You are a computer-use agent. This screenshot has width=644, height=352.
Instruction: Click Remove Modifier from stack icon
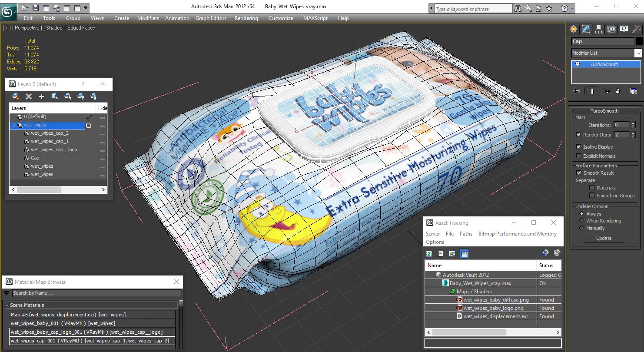click(x=617, y=91)
